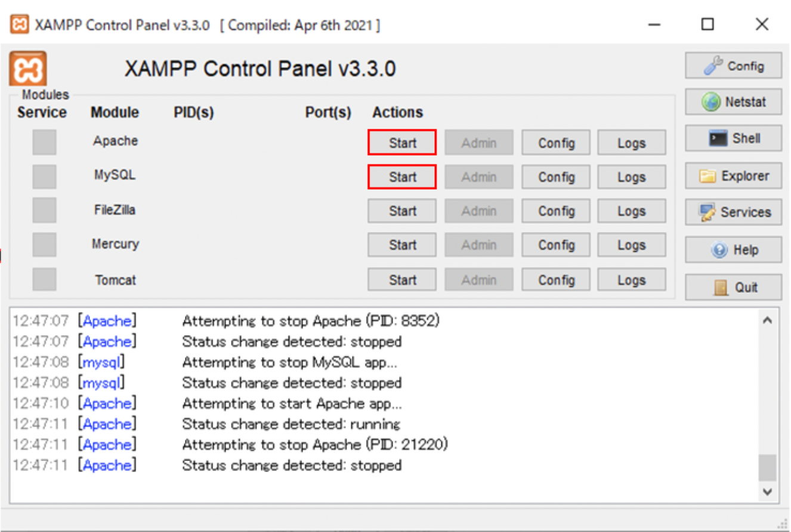Click the 'Service' column header

click(x=42, y=112)
